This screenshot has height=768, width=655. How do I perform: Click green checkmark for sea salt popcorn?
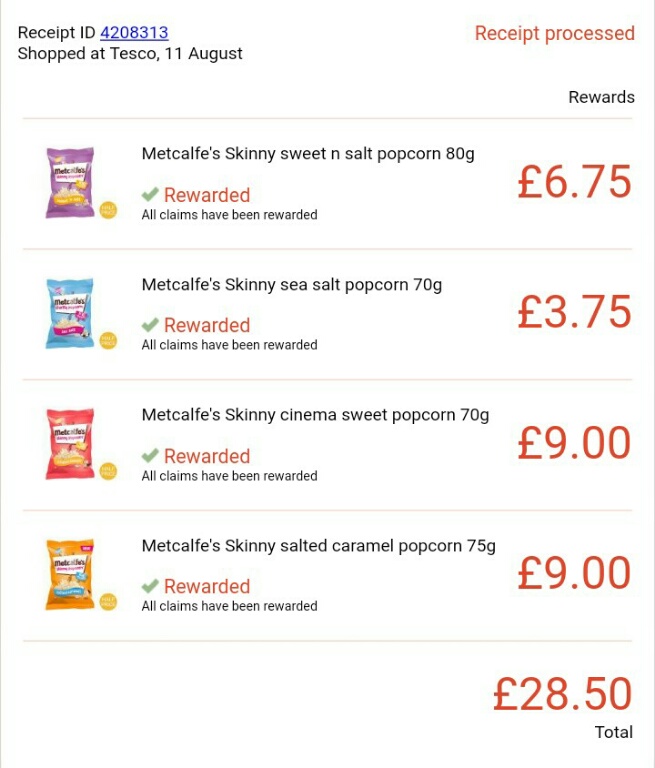point(150,324)
